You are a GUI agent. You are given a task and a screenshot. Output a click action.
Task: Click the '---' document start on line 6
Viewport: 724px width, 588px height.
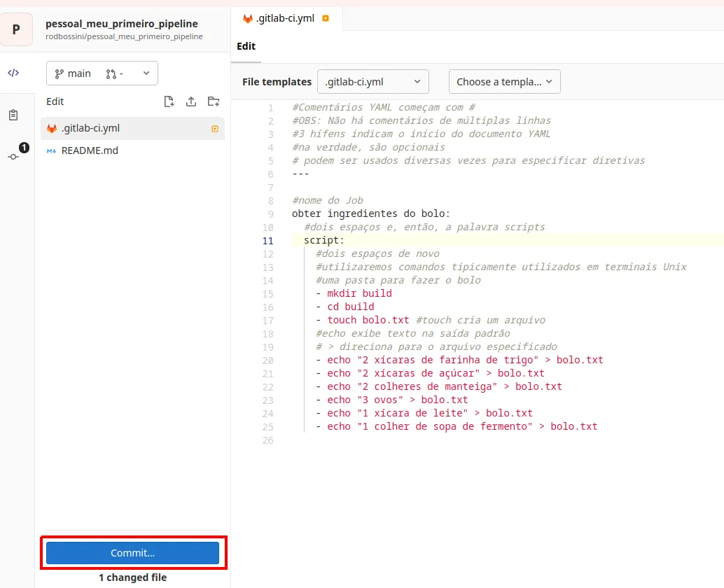[x=300, y=174]
